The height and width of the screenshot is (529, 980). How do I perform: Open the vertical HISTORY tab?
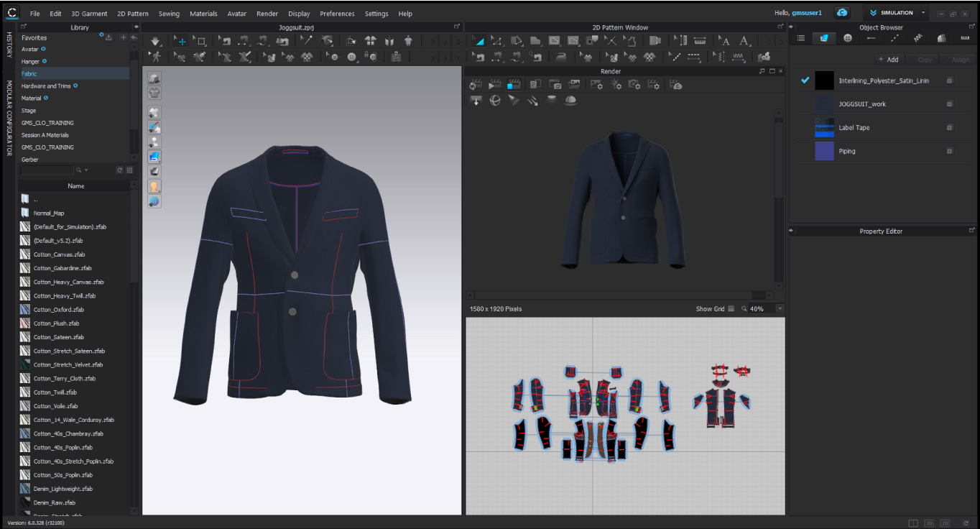[x=9, y=45]
